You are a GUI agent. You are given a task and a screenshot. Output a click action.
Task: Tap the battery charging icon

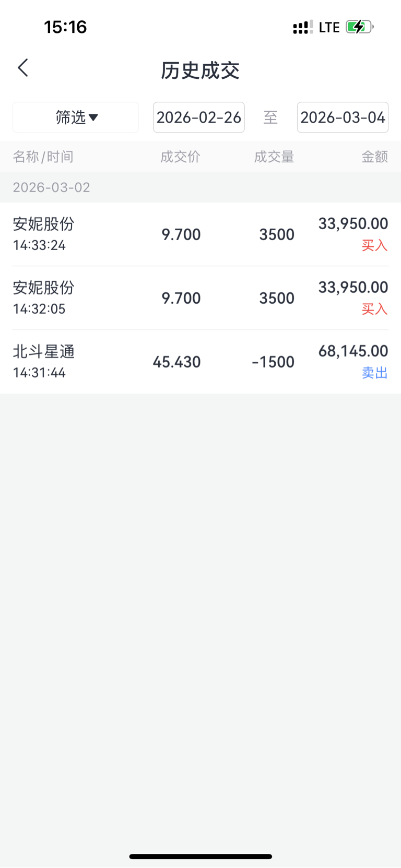point(359,27)
